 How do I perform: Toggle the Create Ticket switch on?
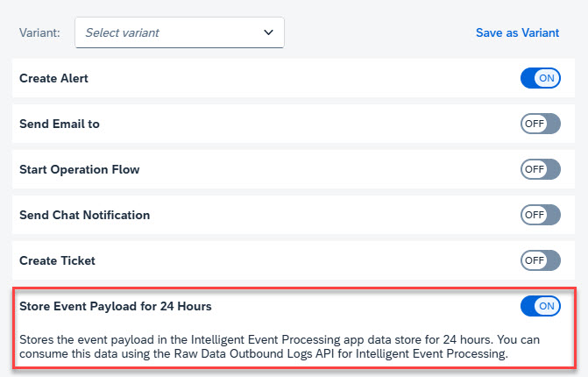coord(540,260)
